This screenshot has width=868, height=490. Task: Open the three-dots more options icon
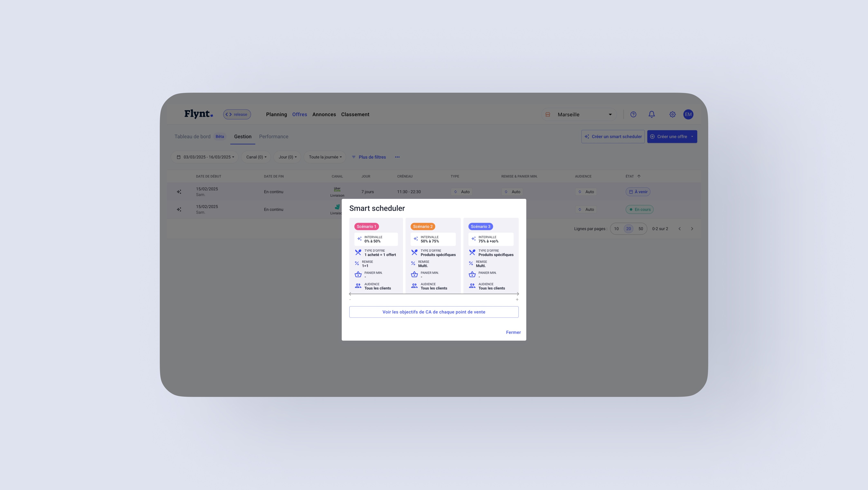click(397, 157)
